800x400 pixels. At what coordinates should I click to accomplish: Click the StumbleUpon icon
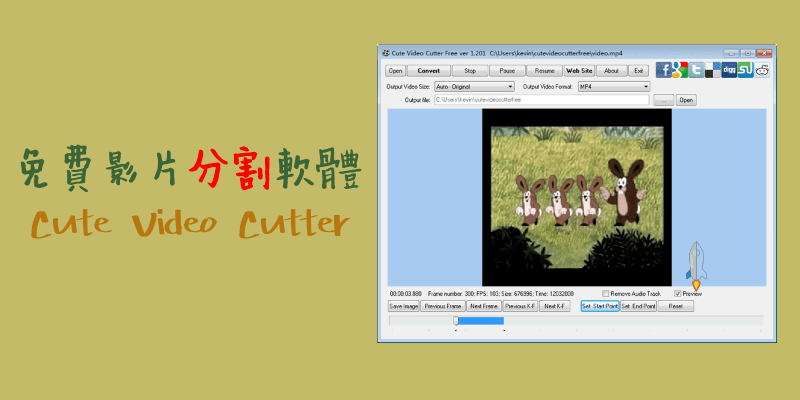[x=746, y=70]
